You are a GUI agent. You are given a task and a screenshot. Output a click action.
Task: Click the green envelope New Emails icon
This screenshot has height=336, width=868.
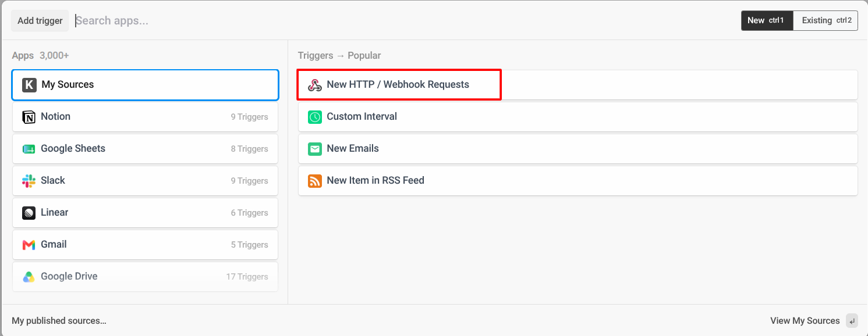point(315,149)
